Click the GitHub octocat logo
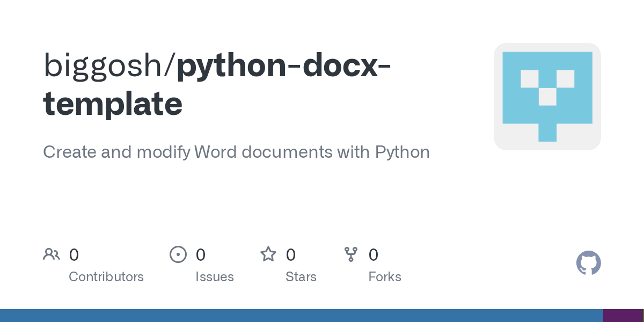The height and width of the screenshot is (322, 644). [588, 263]
